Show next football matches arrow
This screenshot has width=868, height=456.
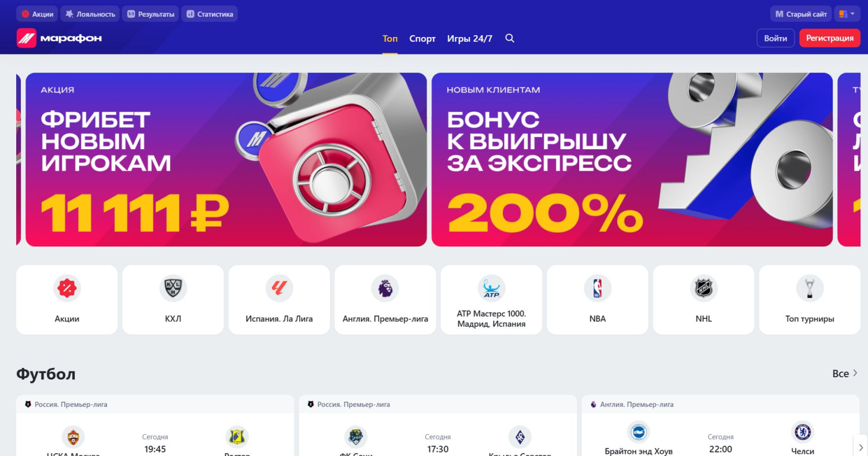coord(860,447)
